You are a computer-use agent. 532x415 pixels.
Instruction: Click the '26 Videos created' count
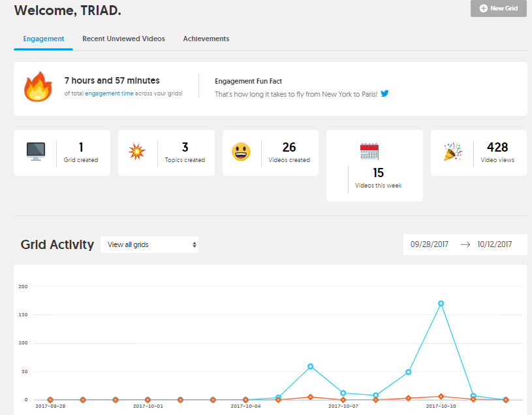point(289,147)
